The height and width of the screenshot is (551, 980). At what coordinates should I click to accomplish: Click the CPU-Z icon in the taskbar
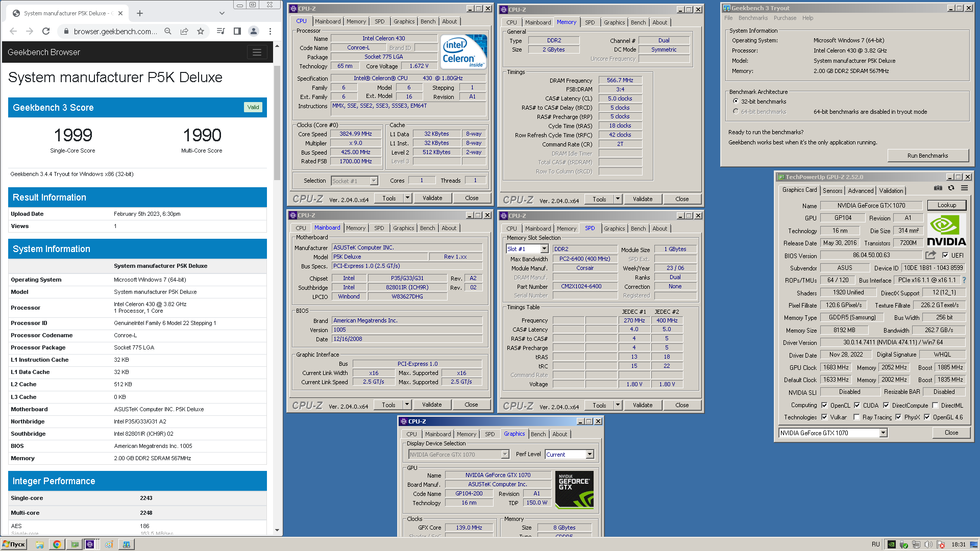pos(90,544)
